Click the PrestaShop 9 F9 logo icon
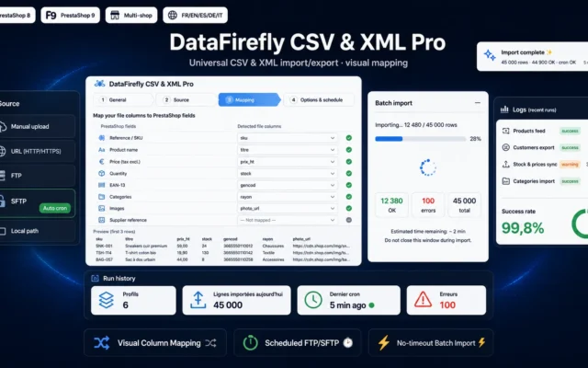Screen dimensions: 588x368 [x=51, y=16]
